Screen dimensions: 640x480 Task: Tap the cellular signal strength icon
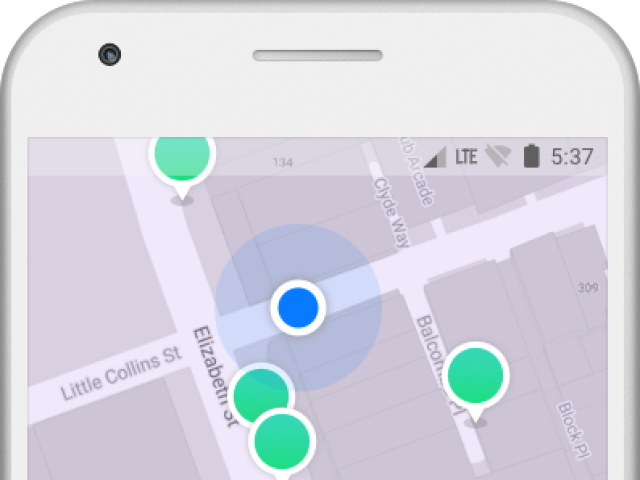click(x=435, y=157)
